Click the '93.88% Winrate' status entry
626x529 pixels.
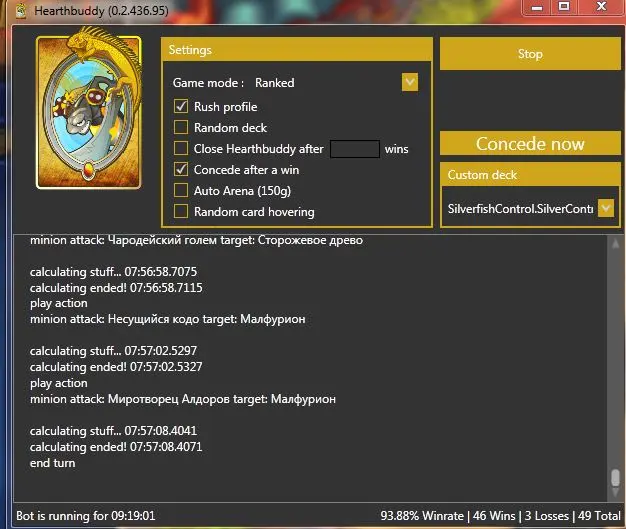pyautogui.click(x=422, y=515)
